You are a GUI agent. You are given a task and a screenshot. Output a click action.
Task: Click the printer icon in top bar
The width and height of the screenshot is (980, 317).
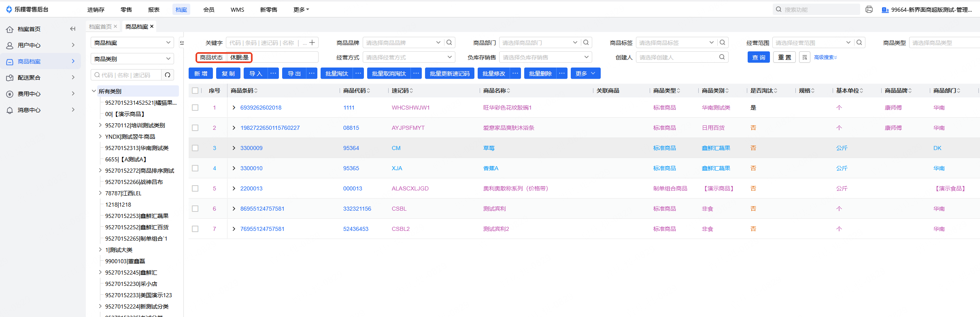[869, 9]
